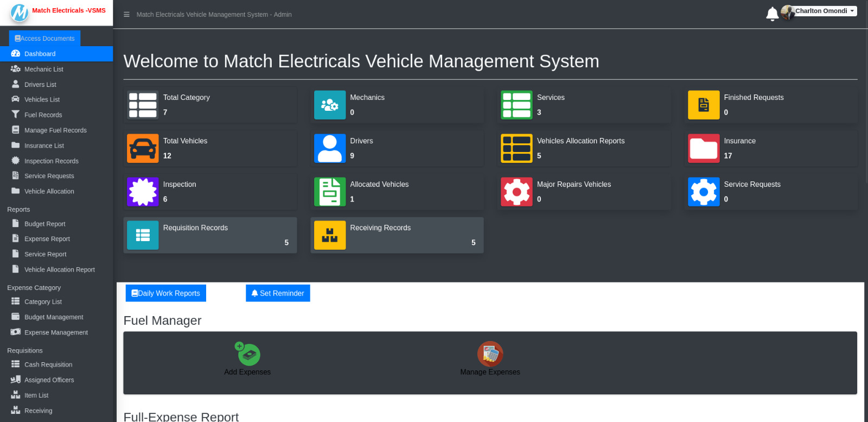Click the teal Requisition Records icon
The height and width of the screenshot is (422, 868).
click(143, 235)
